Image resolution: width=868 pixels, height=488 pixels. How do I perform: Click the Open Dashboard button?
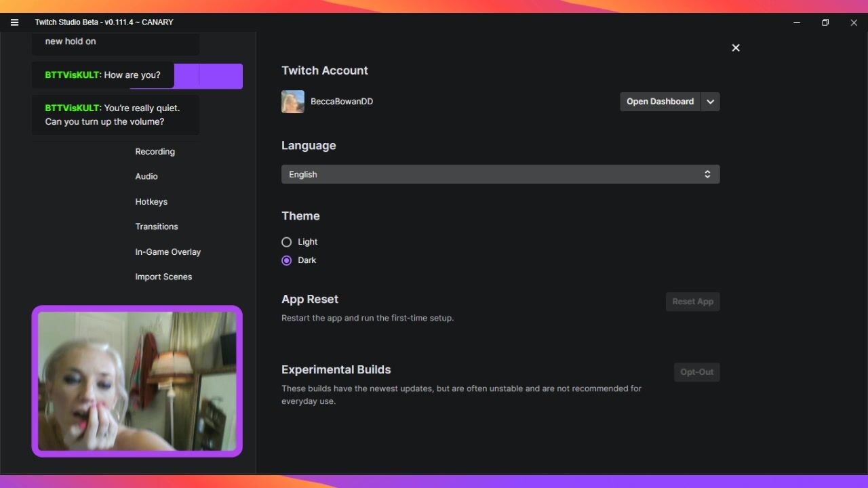660,102
